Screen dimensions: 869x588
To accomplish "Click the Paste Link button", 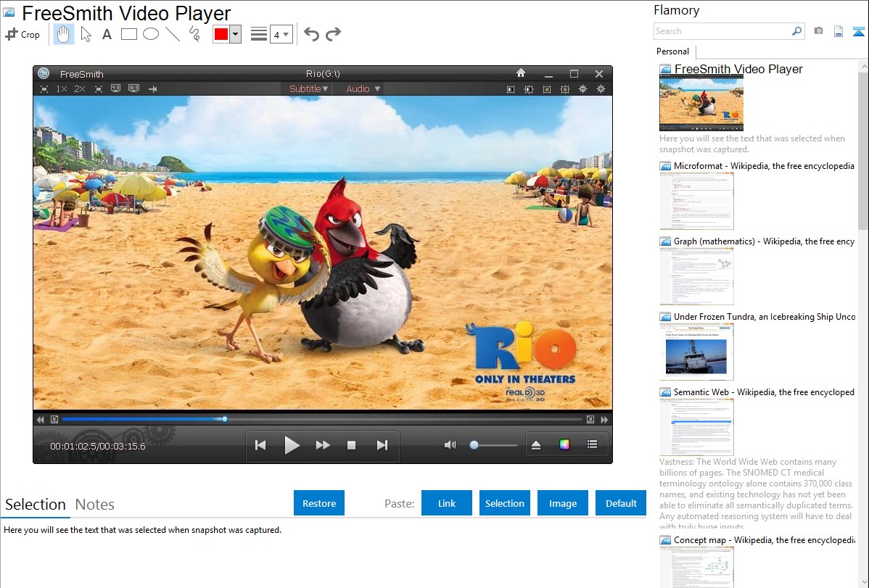I will 447,503.
